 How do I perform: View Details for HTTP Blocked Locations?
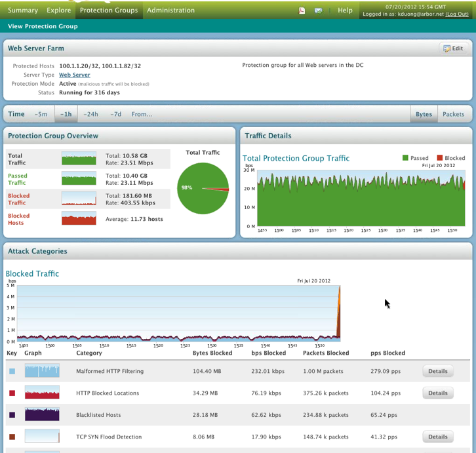point(437,393)
